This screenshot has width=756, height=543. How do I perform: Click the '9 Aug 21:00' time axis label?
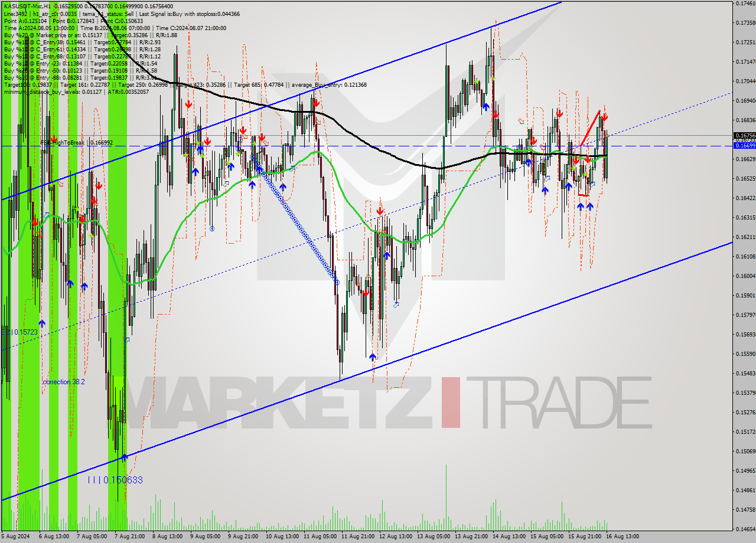click(x=243, y=537)
